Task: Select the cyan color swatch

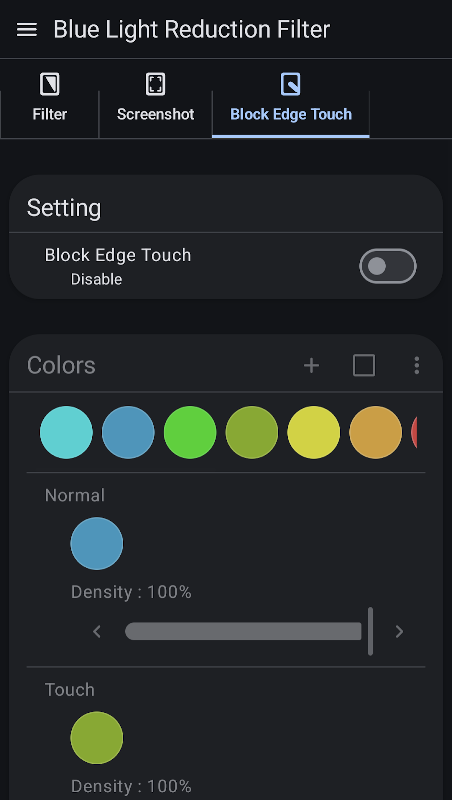Action: [x=66, y=432]
